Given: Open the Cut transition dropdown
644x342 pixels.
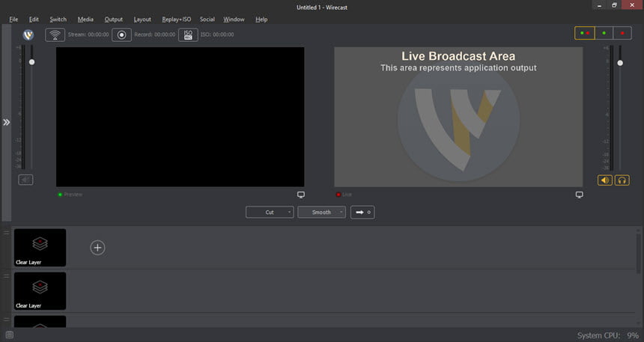Looking at the screenshot, I should (270, 213).
